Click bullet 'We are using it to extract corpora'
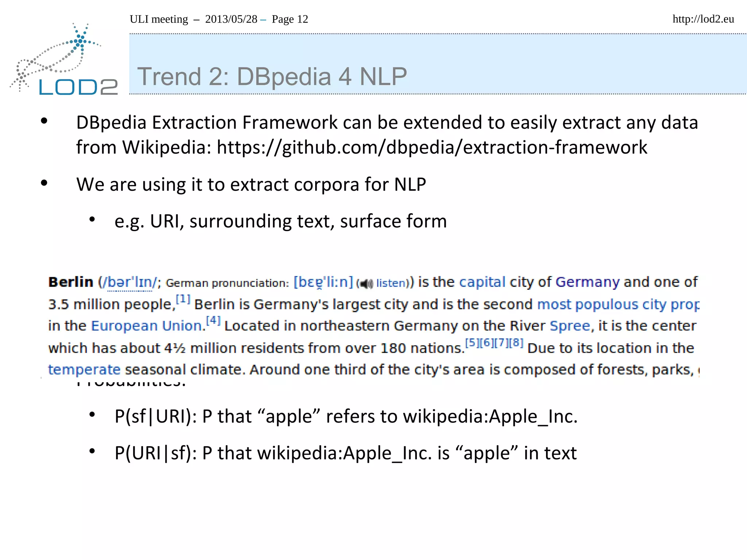 coord(251,184)
